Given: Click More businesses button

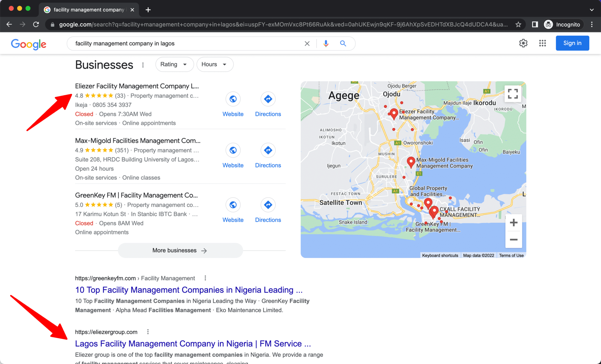Looking at the screenshot, I should [180, 250].
